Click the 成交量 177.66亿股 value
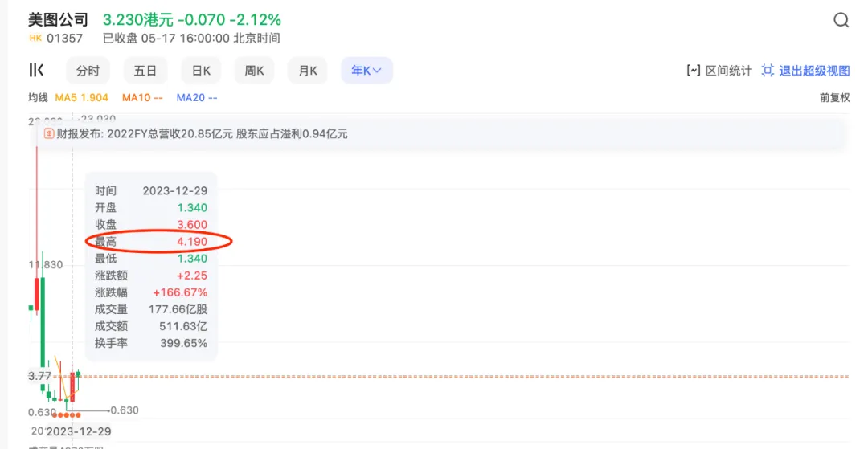Viewport: 868px width, 449px height. (178, 309)
